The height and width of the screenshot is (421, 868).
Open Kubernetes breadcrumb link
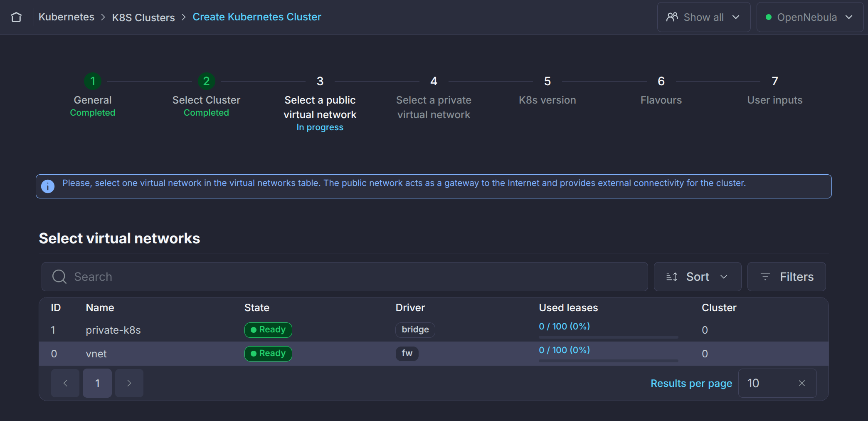click(x=67, y=17)
